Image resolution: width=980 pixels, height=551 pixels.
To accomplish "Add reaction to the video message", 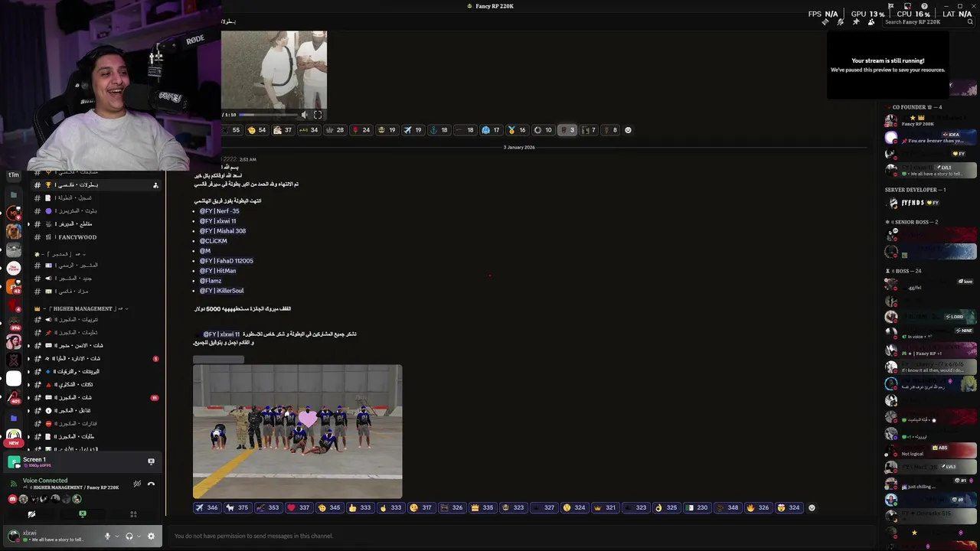I will tap(629, 130).
